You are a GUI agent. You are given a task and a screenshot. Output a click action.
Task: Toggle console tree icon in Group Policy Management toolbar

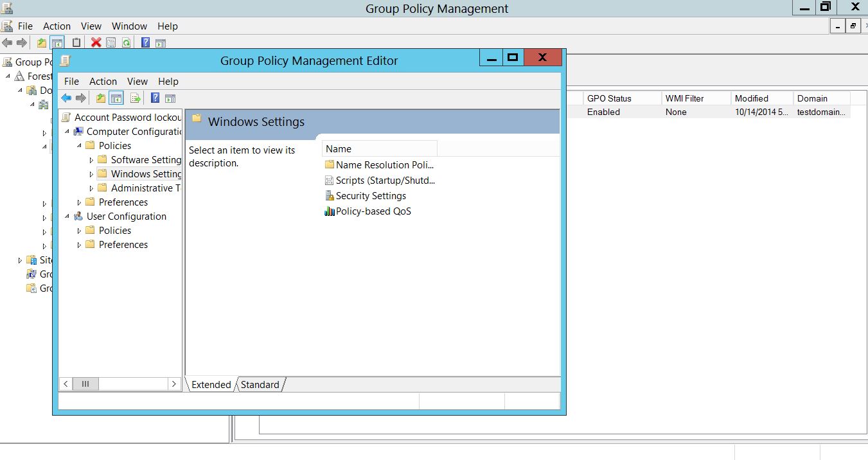57,43
